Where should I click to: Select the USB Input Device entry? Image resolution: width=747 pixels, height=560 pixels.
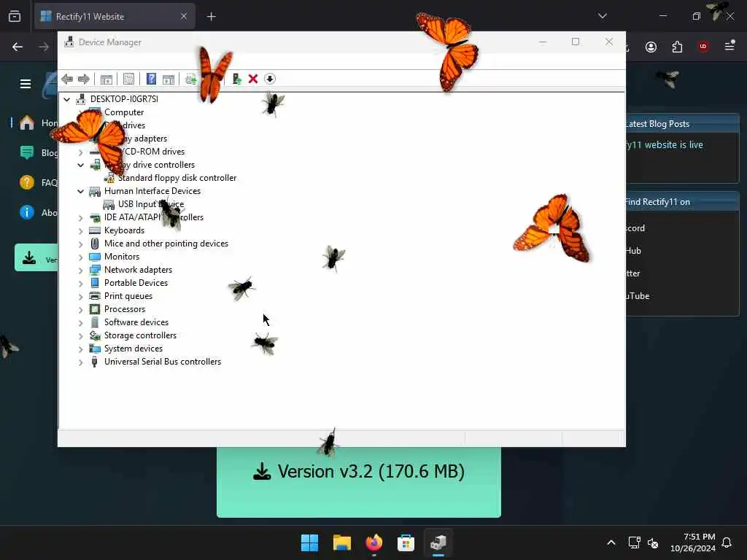coord(150,204)
